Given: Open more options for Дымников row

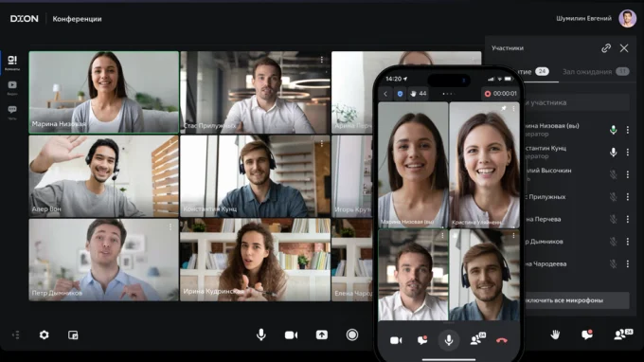Looking at the screenshot, I should pos(628,242).
